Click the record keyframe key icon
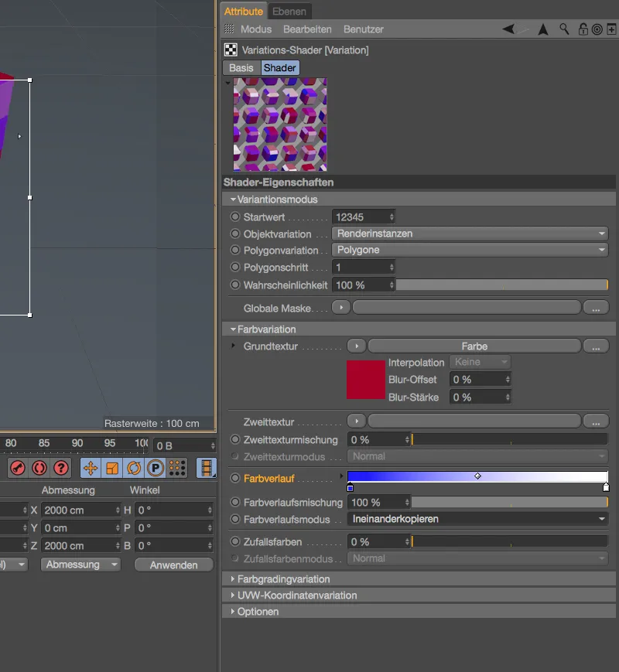Viewport: 619px width, 672px height. 18,468
